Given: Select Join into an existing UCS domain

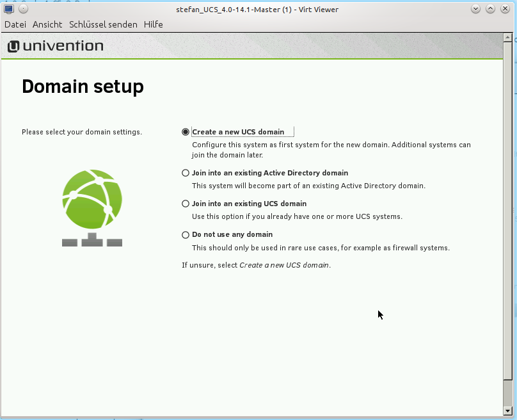Looking at the screenshot, I should pos(186,204).
